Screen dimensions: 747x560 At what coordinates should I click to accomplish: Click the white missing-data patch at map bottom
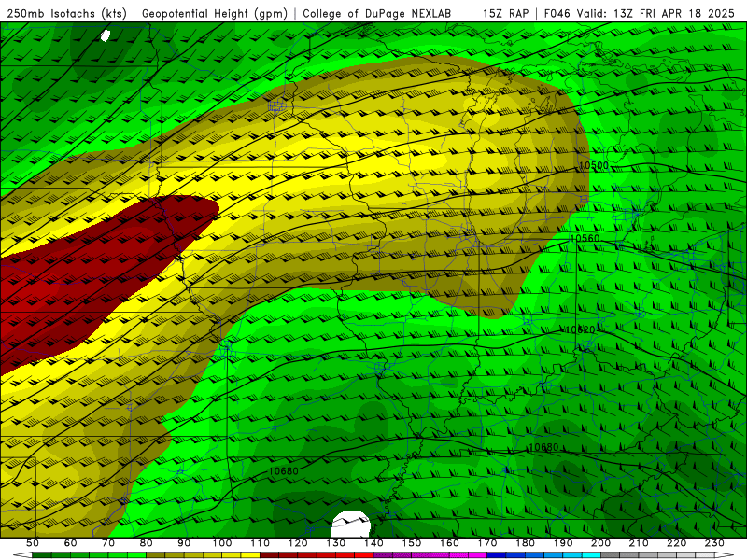tap(351, 524)
